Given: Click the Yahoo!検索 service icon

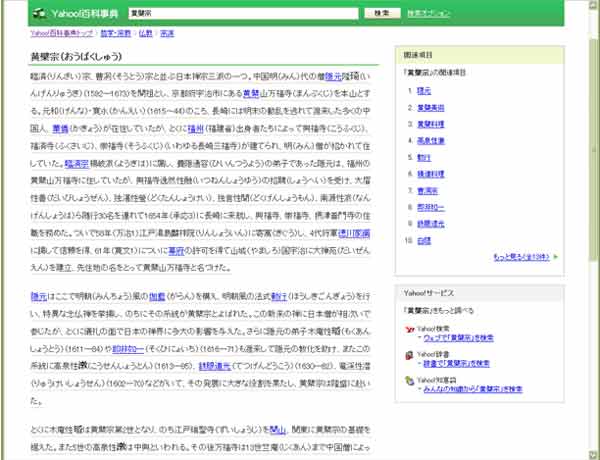Looking at the screenshot, I should (409, 332).
